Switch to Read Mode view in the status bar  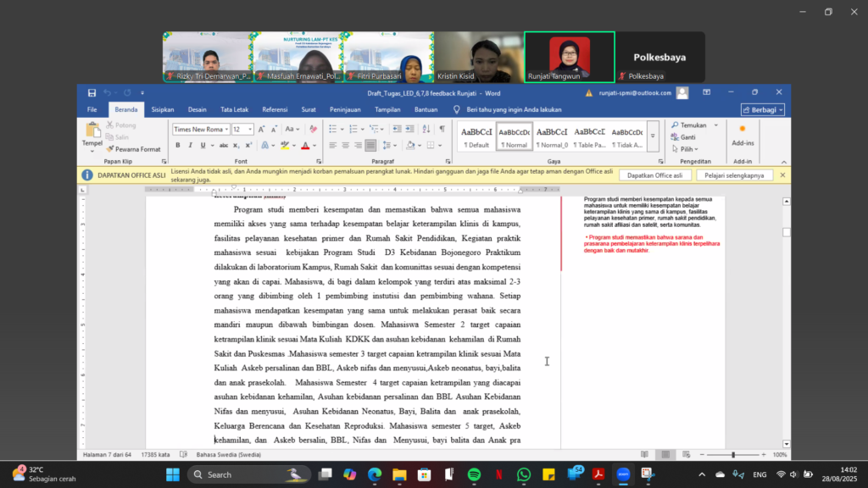pyautogui.click(x=645, y=454)
